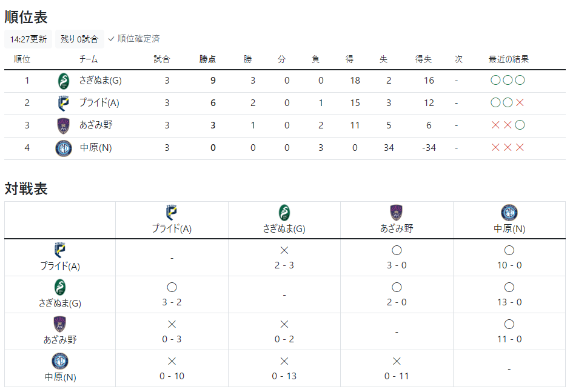
Task: Open the さぎぬま vs 中原 13 - 0 result
Action: tap(509, 295)
